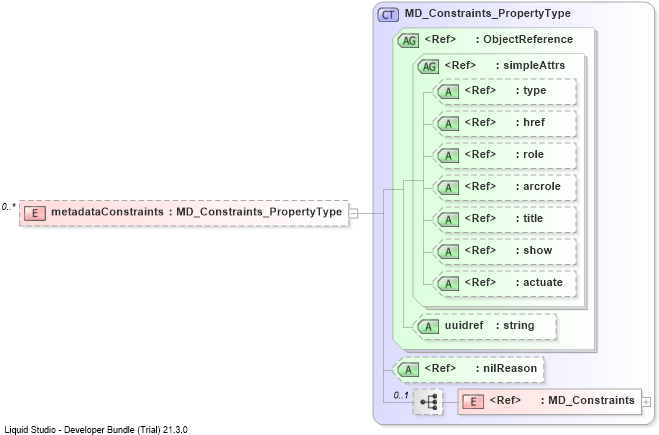Image resolution: width=659 pixels, height=435 pixels.
Task: Click the A icon next to uuidref
Action: coord(428,326)
